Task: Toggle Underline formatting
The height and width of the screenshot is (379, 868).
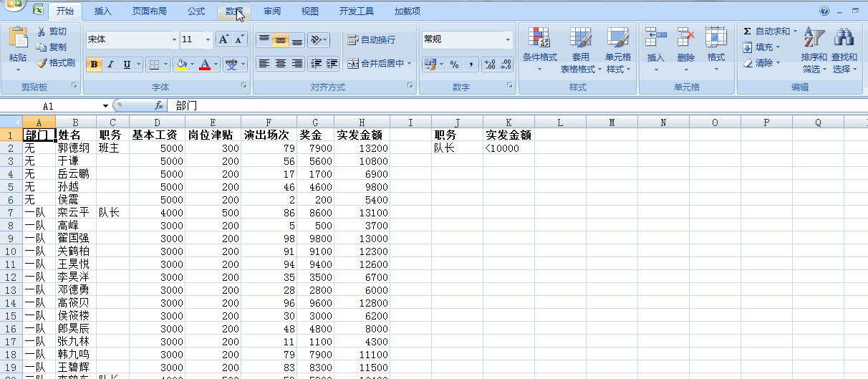Action: 127,64
